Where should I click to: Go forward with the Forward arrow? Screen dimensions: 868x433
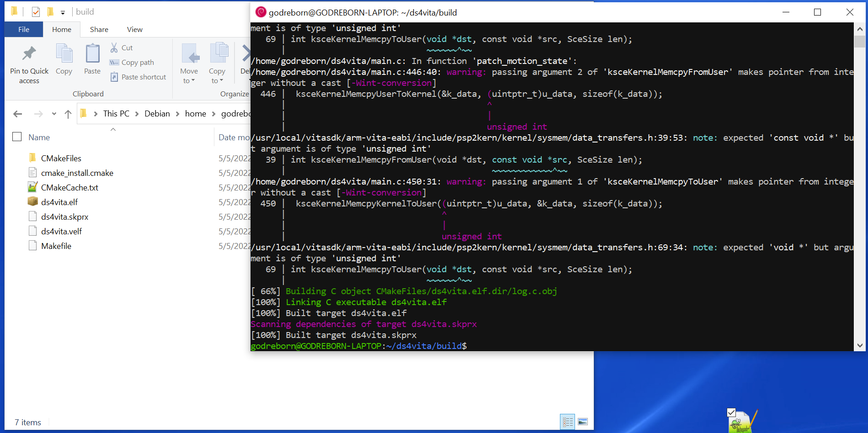[x=38, y=114]
